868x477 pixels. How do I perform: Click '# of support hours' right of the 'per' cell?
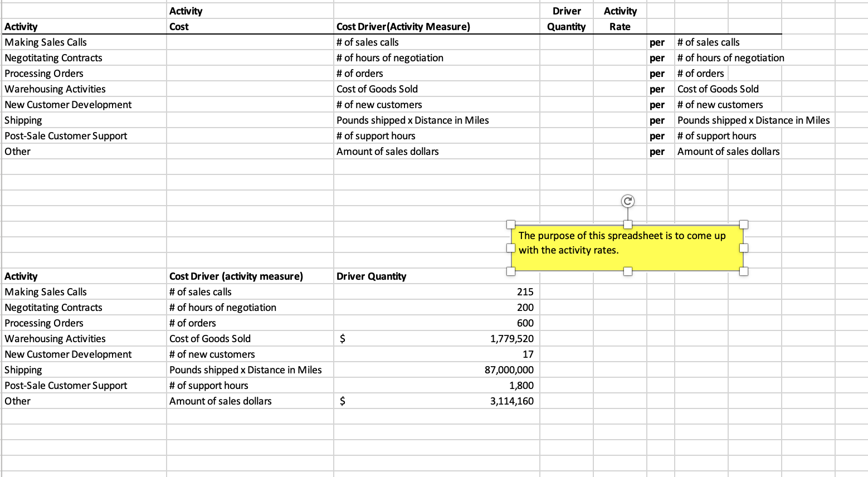[x=717, y=135]
